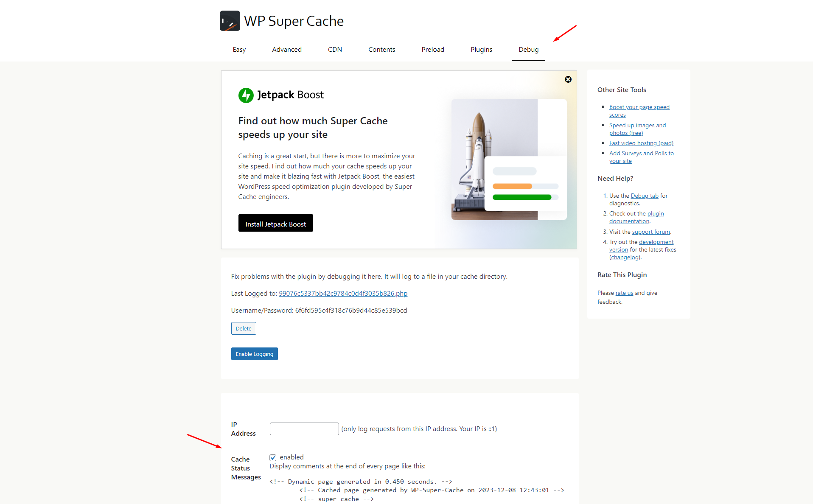
Task: Open Fast video hosting (paid) link
Action: pos(641,143)
